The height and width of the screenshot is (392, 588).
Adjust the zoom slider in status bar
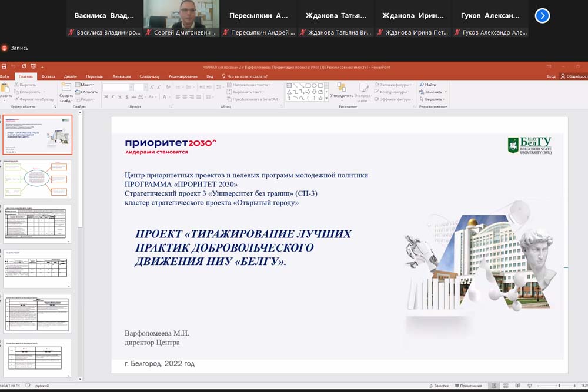559,386
